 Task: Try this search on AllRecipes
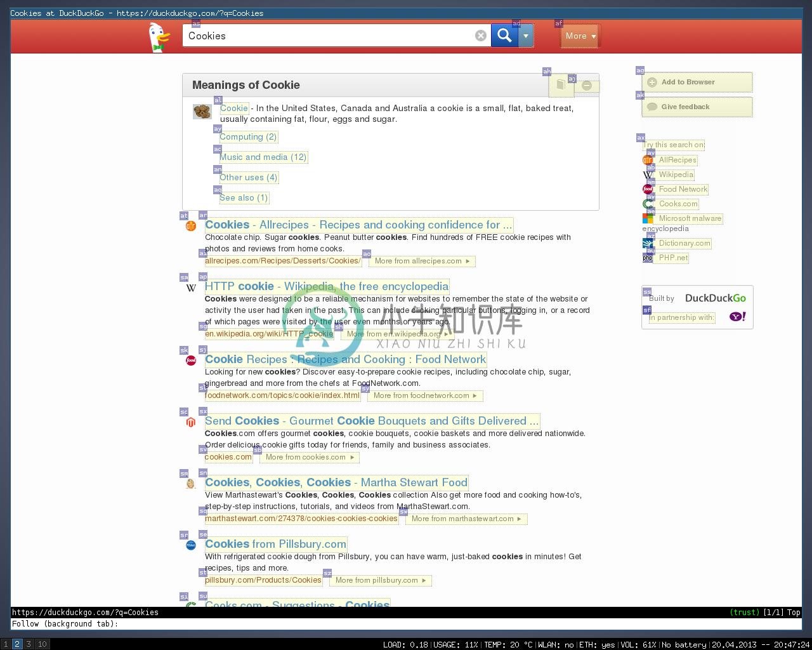point(678,160)
